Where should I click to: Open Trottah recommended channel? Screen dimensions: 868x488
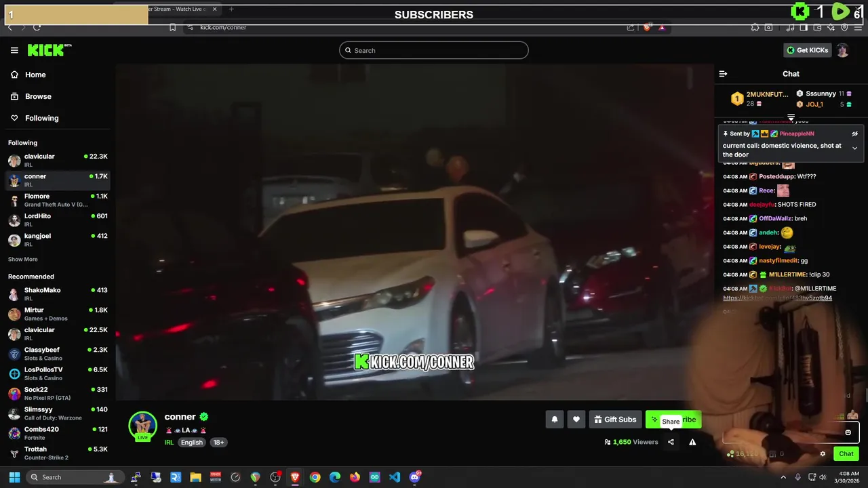point(58,453)
